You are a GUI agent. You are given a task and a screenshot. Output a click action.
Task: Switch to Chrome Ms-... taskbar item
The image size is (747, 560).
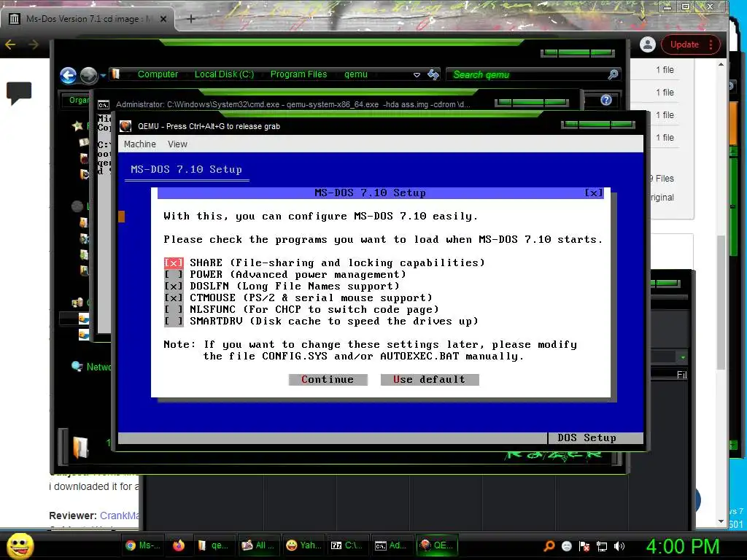tap(143, 545)
